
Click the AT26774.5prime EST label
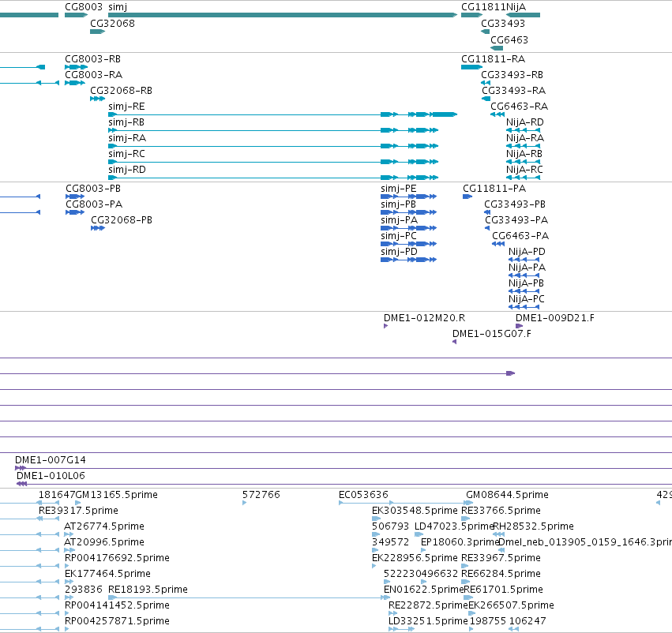(104, 526)
